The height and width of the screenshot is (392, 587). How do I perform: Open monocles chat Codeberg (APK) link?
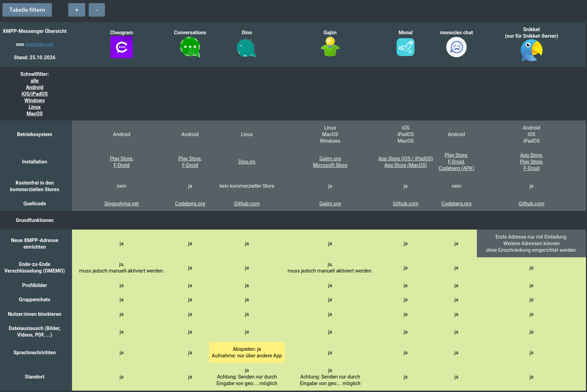pyautogui.click(x=456, y=168)
